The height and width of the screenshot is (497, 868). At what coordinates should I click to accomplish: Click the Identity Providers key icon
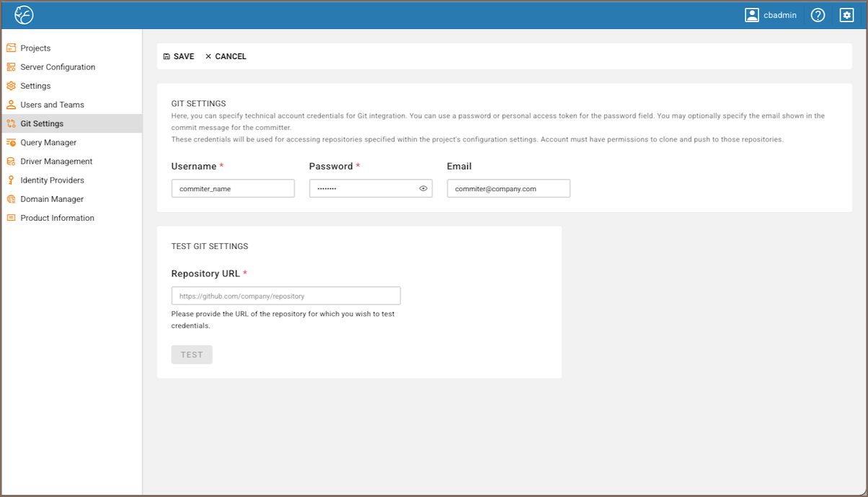point(11,180)
